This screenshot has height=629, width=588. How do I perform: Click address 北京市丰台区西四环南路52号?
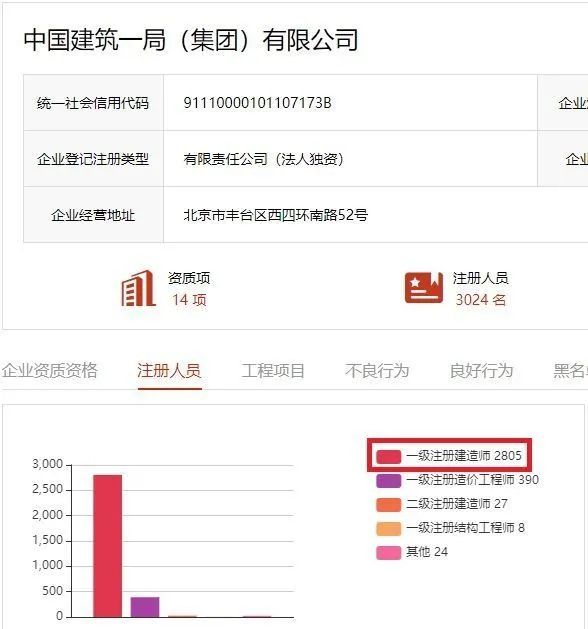(x=276, y=215)
